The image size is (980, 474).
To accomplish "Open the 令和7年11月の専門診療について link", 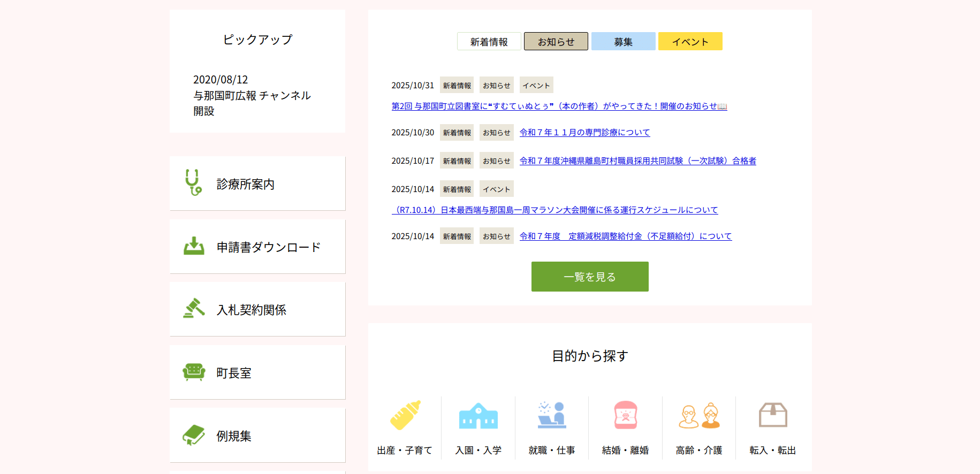I will tap(584, 133).
